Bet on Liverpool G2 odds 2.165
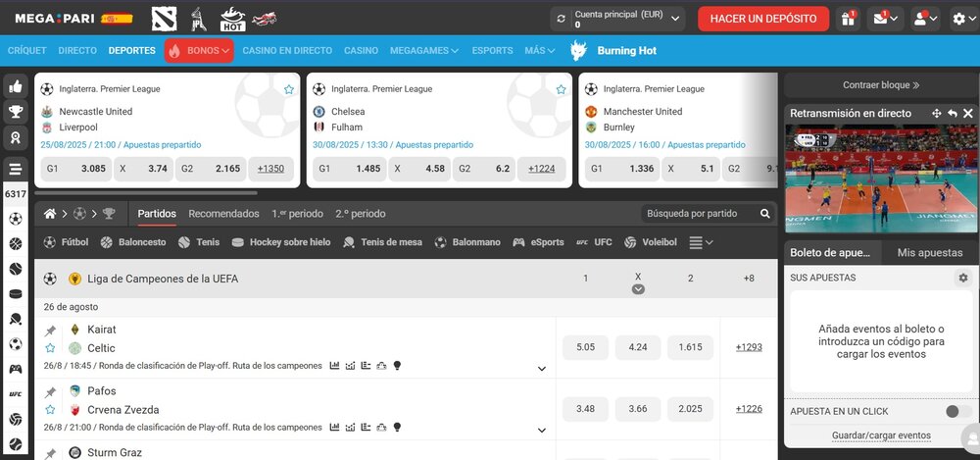Image resolution: width=980 pixels, height=460 pixels. (x=211, y=169)
